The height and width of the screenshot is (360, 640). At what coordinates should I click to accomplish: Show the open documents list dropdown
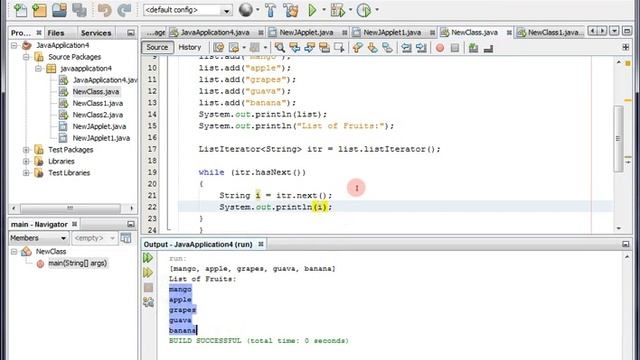click(614, 31)
